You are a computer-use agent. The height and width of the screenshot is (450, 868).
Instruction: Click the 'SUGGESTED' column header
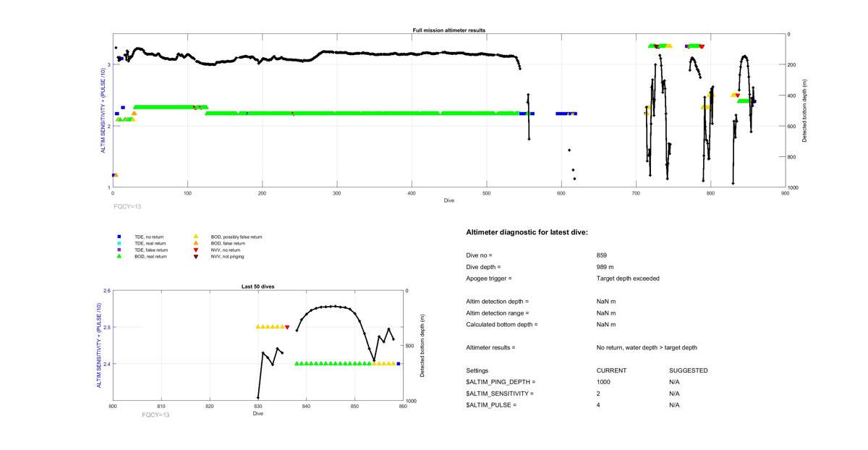689,370
